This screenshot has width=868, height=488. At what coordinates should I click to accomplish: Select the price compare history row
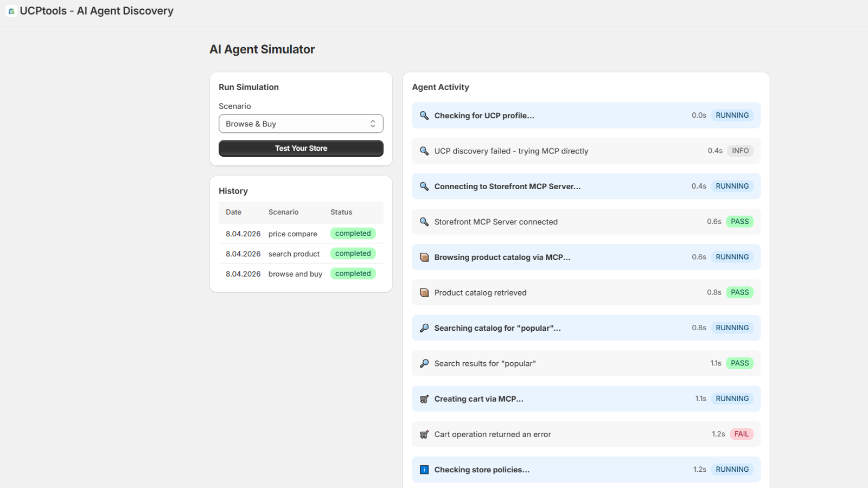click(x=301, y=234)
